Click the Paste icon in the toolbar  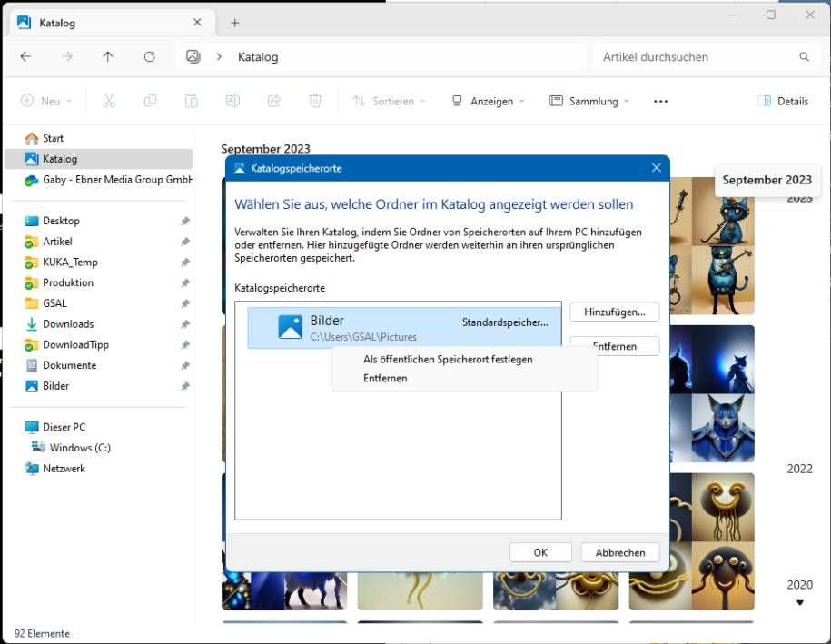click(192, 101)
